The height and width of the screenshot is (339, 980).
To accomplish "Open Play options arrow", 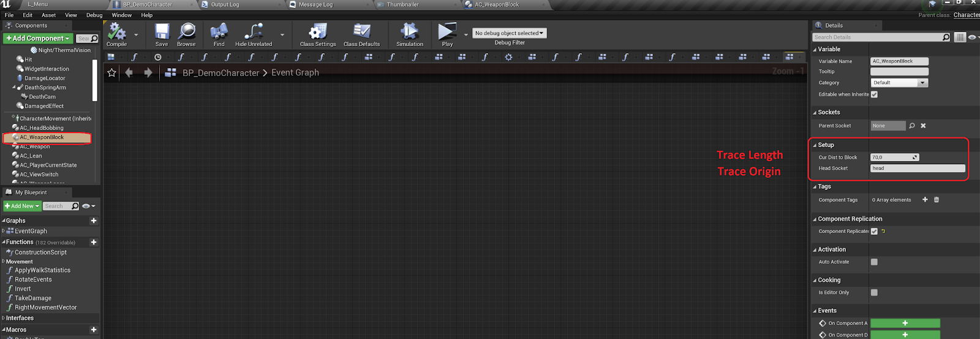I will [x=466, y=35].
